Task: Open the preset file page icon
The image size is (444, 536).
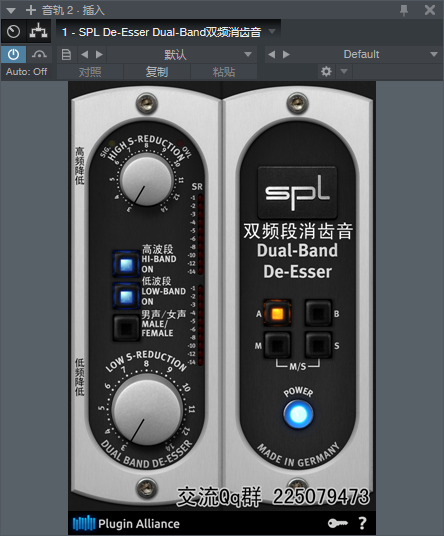Action: tap(66, 55)
